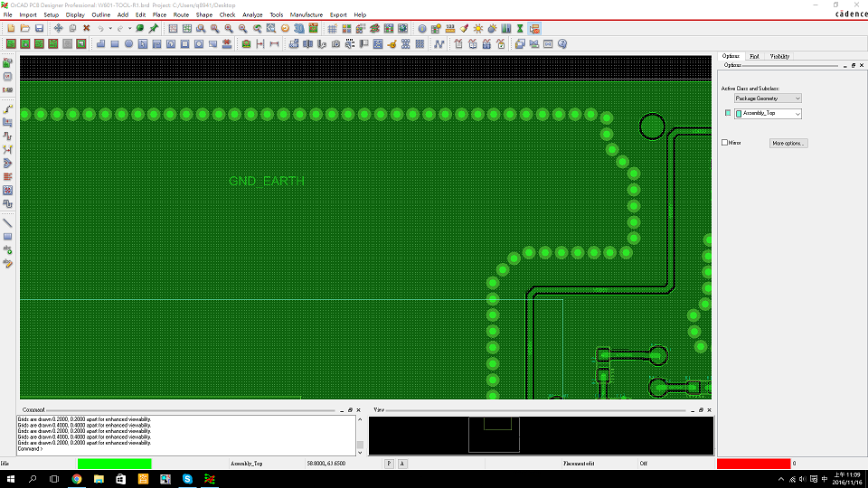868x488 pixels.
Task: Enable the Mirror checkbox
Action: 725,143
